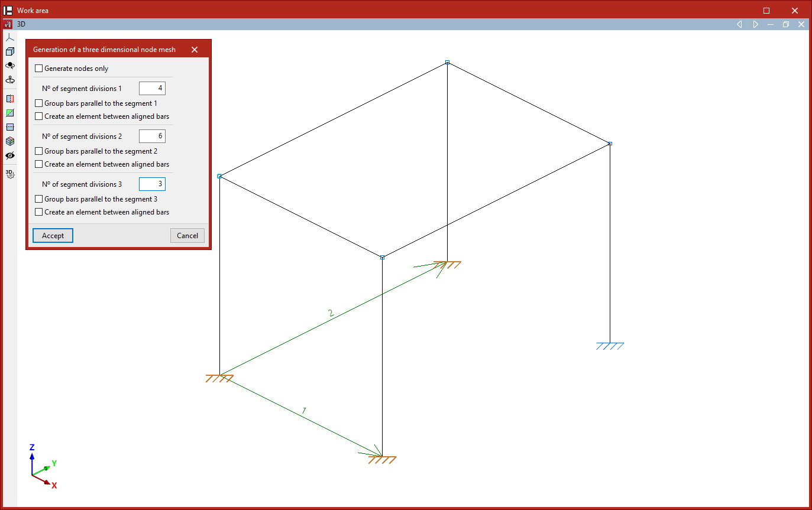
Task: Check Group bars parallel to the segment 3
Action: (39, 199)
